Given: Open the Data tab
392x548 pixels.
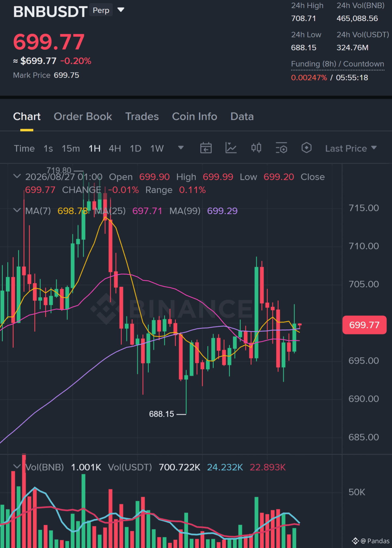Looking at the screenshot, I should coord(242,116).
